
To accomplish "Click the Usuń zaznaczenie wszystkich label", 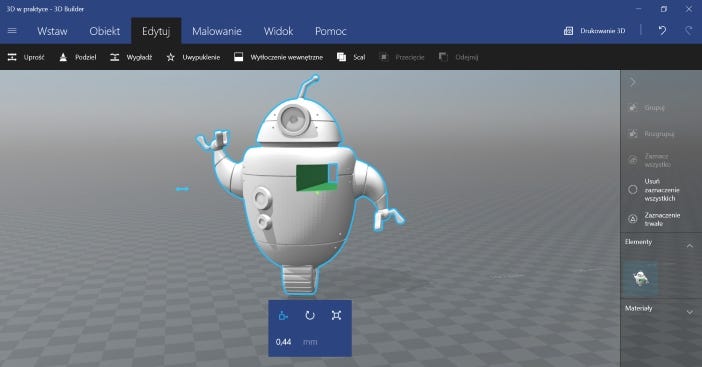I will (x=662, y=190).
